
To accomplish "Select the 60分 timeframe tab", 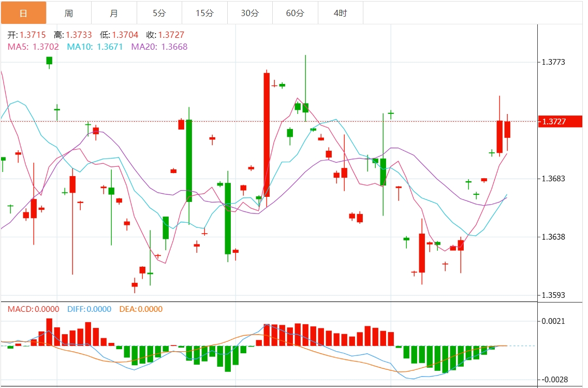I will point(295,13).
